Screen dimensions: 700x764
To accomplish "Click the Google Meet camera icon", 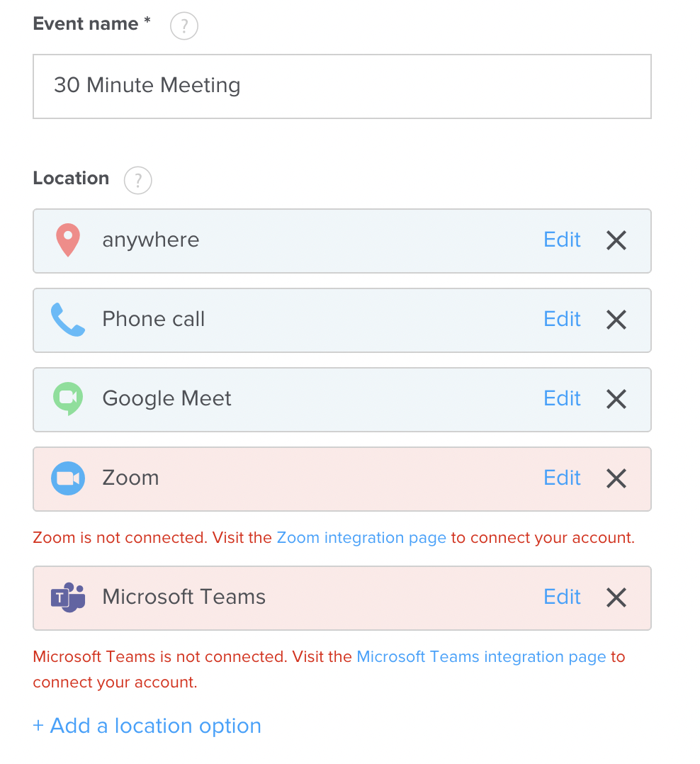I will click(67, 399).
